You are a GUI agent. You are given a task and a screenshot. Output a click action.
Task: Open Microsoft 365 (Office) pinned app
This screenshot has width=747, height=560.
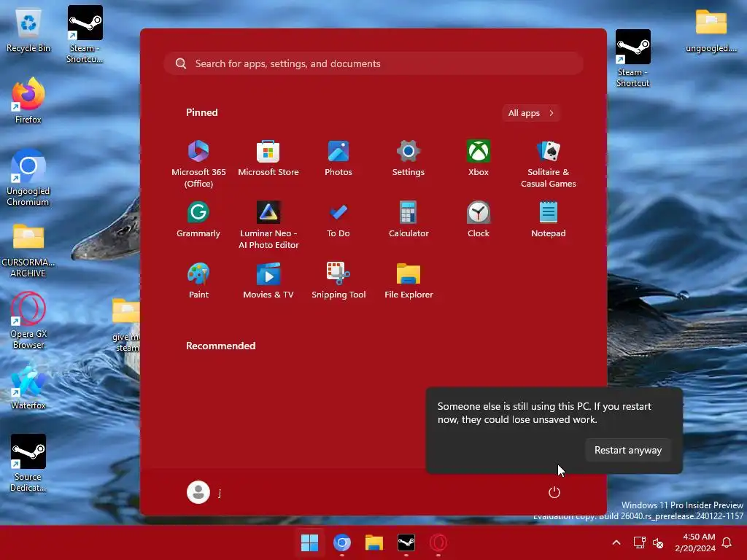[198, 164]
